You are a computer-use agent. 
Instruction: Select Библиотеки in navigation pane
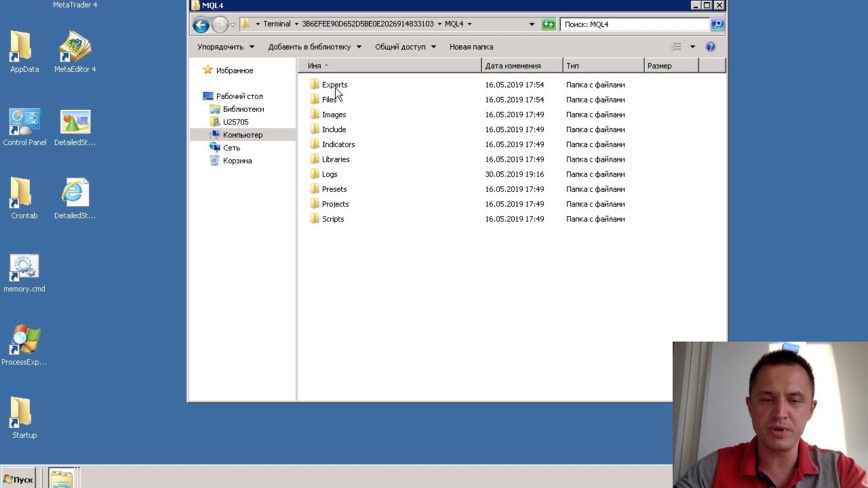(x=243, y=109)
